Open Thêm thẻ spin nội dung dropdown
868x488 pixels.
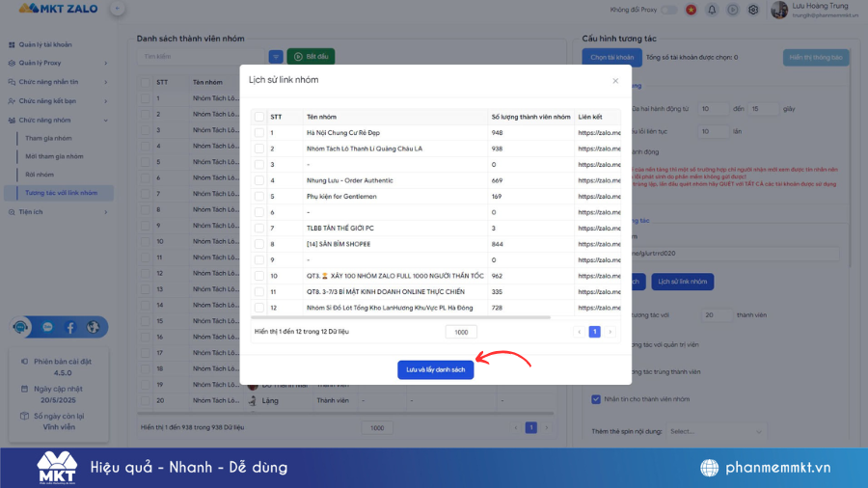[717, 431]
